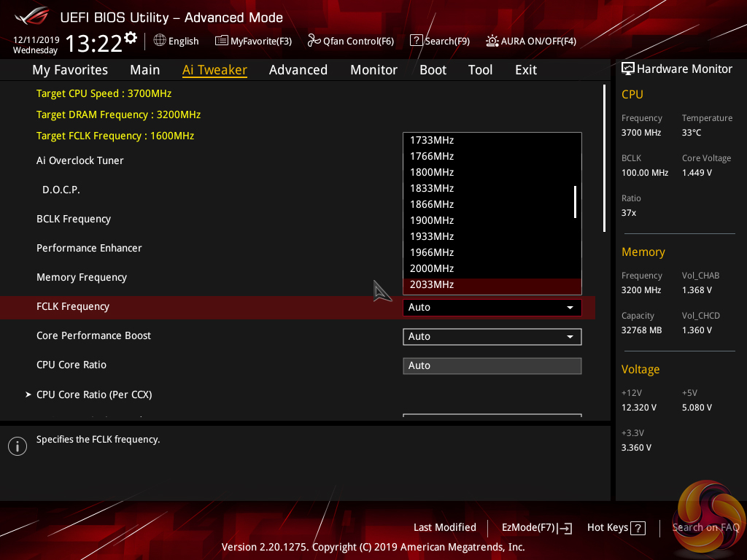Open Qfan Control fan icon
Screen dimensions: 747x560
(314, 41)
